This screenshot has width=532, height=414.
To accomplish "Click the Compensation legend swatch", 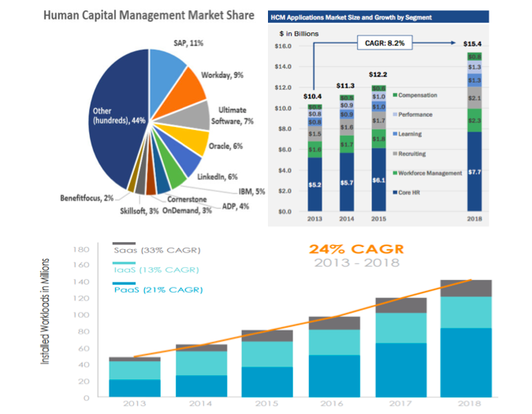I will [395, 95].
